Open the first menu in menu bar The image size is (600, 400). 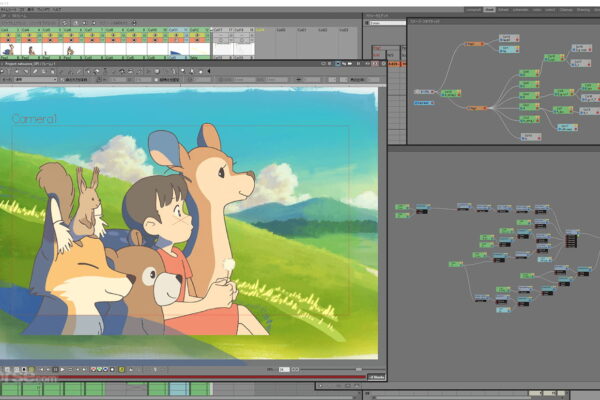[8, 9]
